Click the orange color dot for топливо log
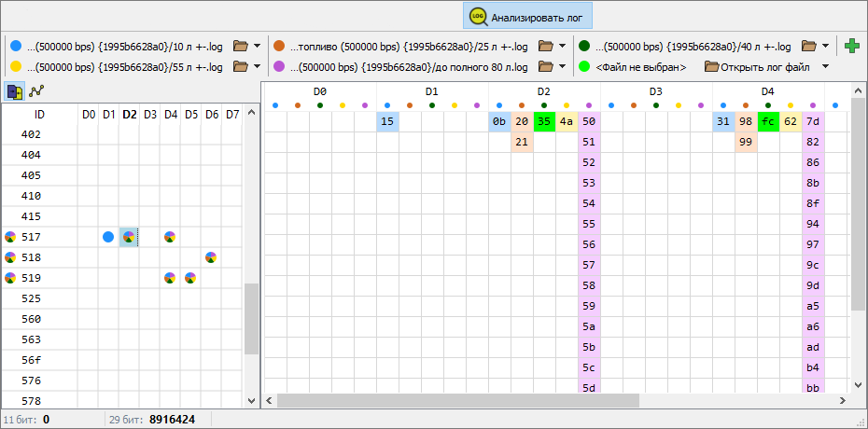This screenshot has width=868, height=429. pos(278,46)
